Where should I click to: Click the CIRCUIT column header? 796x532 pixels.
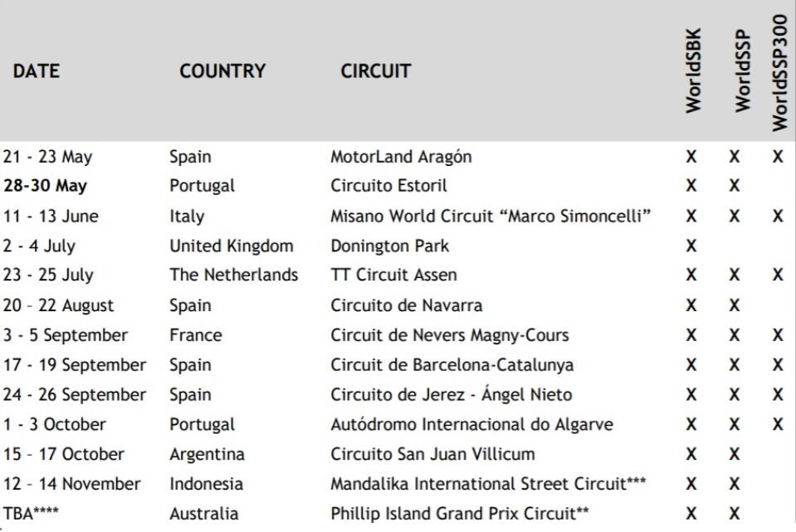click(375, 71)
